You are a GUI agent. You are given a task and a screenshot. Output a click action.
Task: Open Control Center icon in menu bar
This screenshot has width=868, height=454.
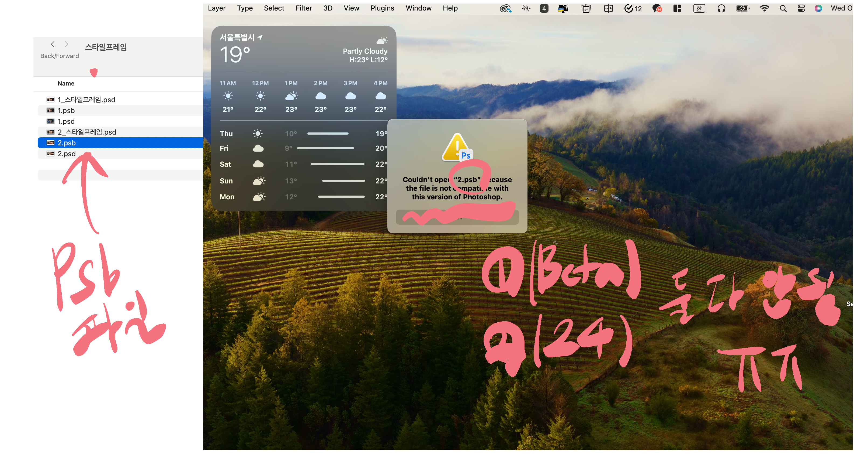pos(801,8)
